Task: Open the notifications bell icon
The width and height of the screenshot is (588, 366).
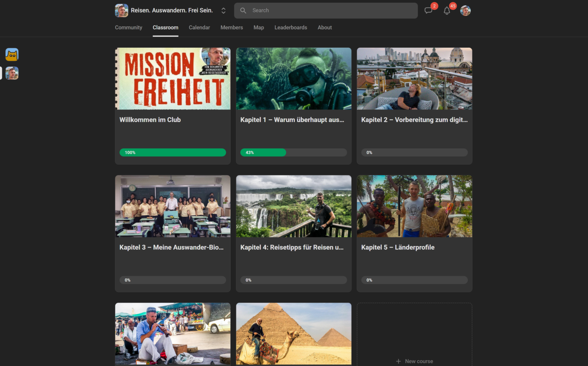Action: pyautogui.click(x=447, y=11)
